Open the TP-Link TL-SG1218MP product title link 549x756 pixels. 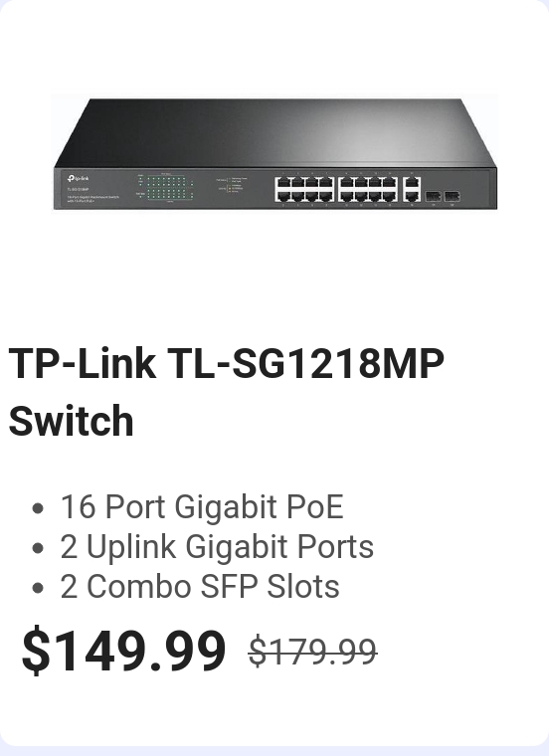[x=227, y=392]
